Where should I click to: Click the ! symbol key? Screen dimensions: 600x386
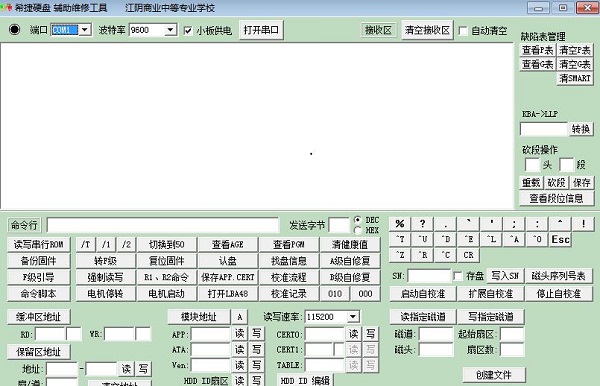click(x=583, y=224)
